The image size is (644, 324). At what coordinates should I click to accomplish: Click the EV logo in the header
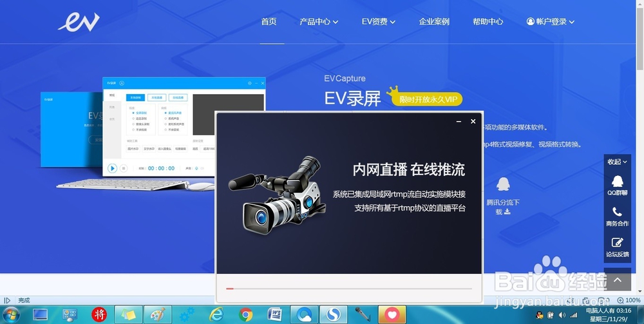click(79, 22)
